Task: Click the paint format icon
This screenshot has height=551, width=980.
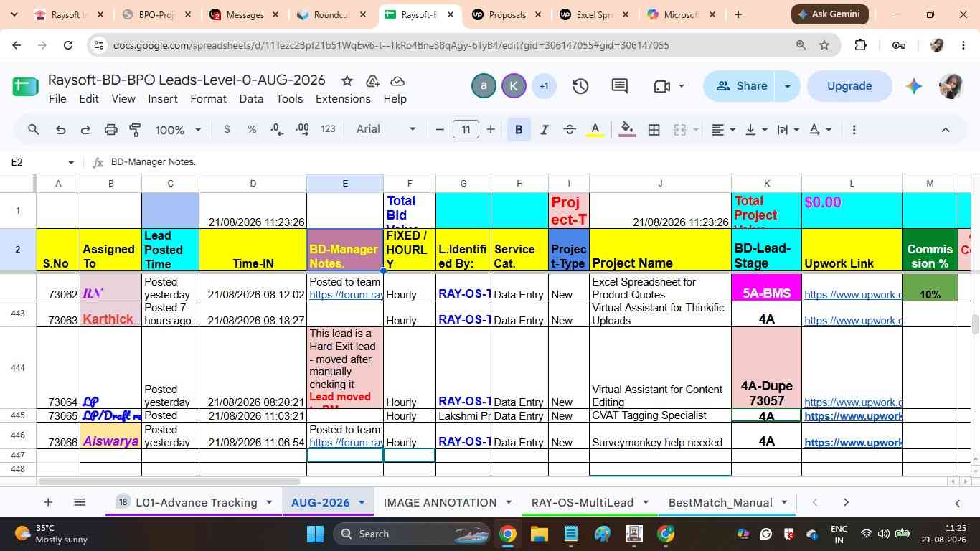Action: 135,130
